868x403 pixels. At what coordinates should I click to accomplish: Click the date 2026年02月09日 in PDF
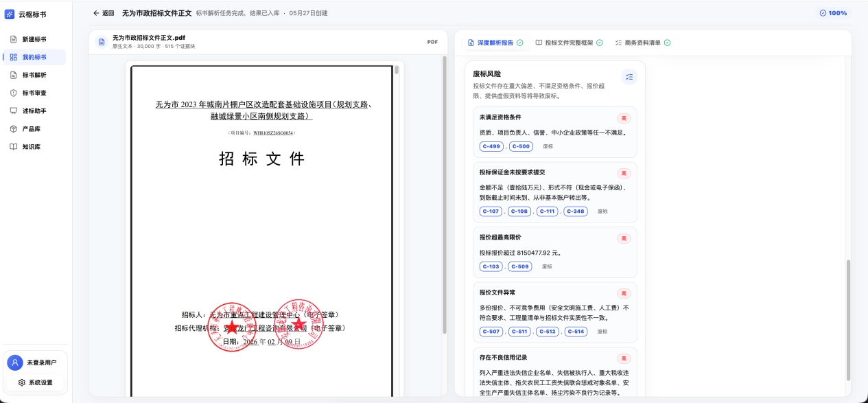tap(272, 341)
